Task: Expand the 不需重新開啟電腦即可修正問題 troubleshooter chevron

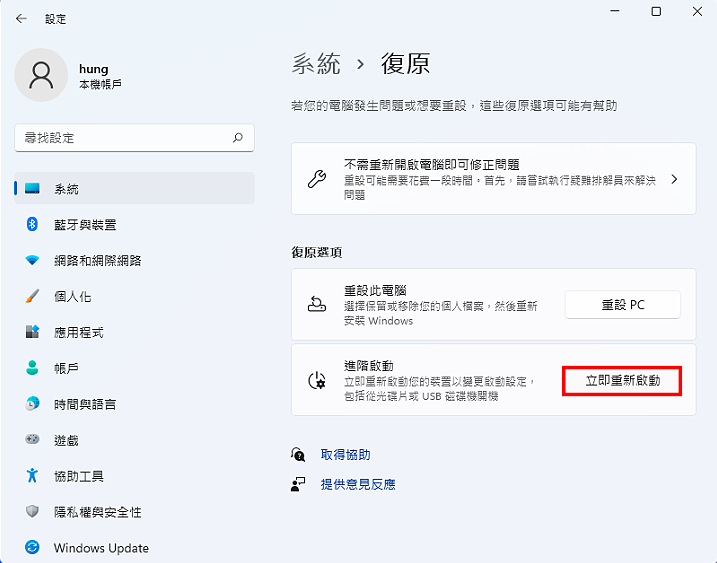Action: 674,179
